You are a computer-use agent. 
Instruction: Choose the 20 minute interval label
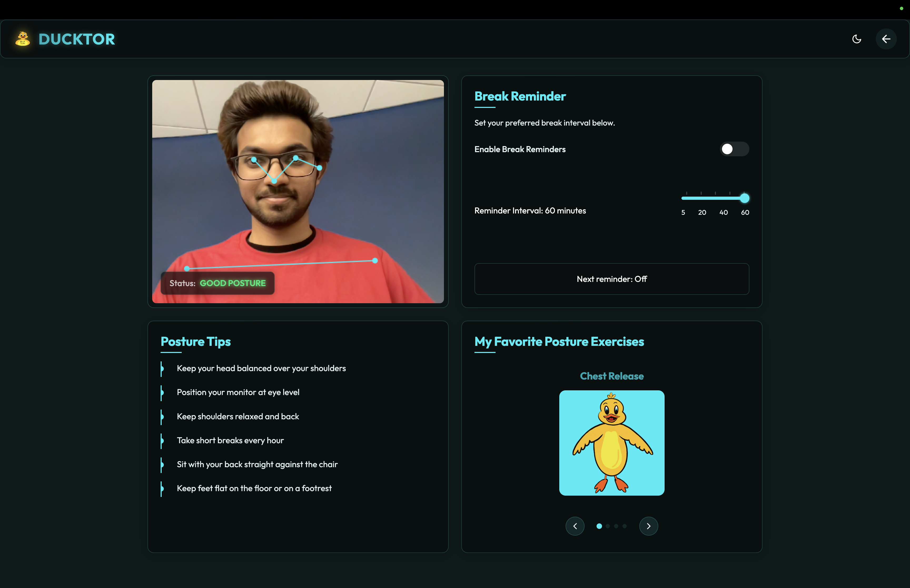click(x=702, y=212)
